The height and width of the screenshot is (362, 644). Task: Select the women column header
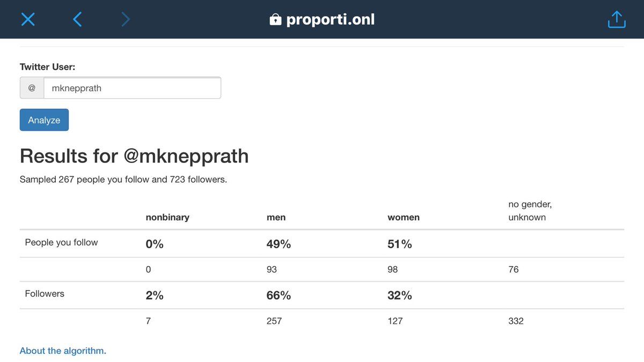(x=404, y=217)
